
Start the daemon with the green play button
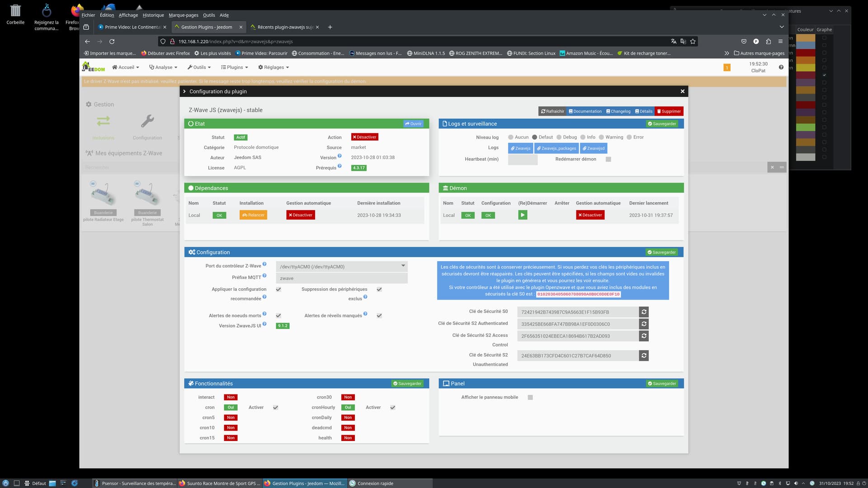(523, 215)
